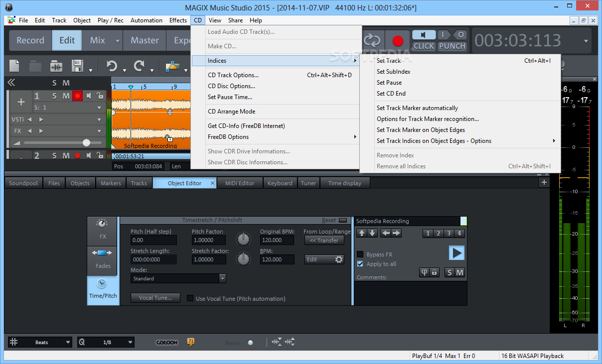
Task: Toggle lock on track 1
Action: point(100,96)
